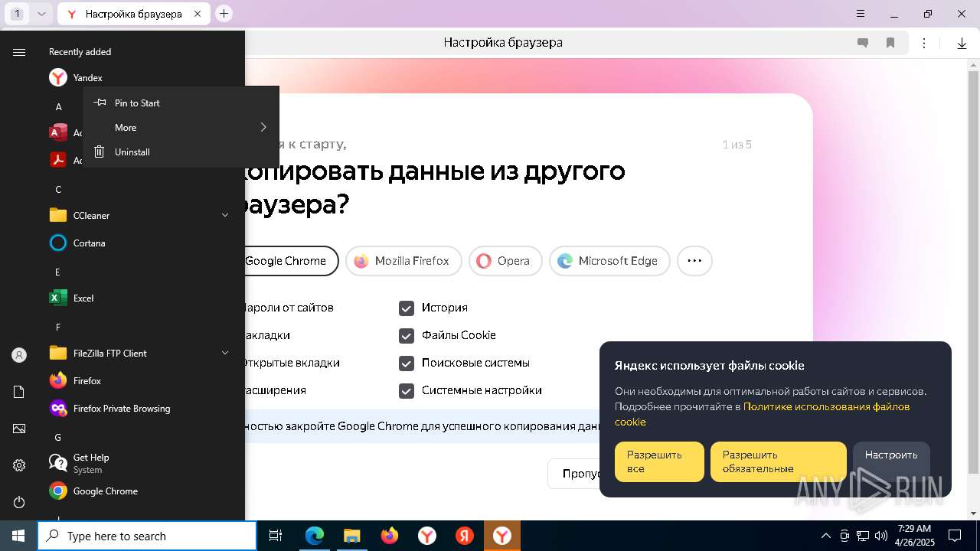The image size is (980, 551).
Task: Launch Firefox from the Start list
Action: (x=138, y=380)
